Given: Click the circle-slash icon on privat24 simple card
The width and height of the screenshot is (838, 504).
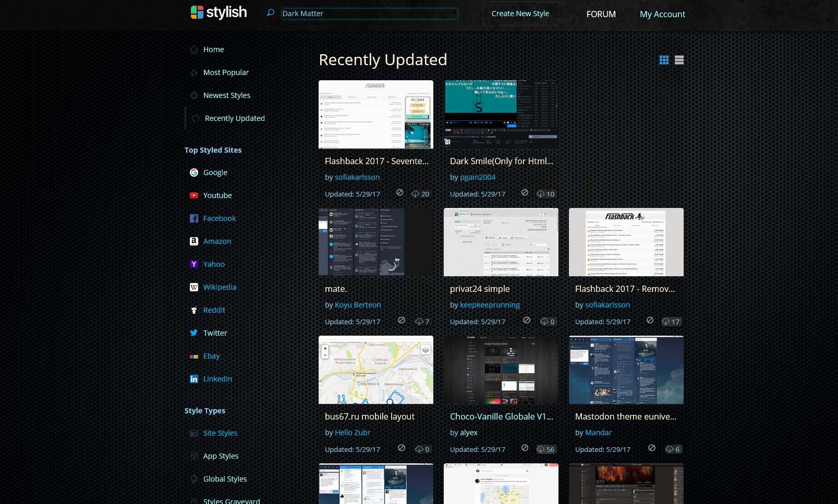Looking at the screenshot, I should [x=527, y=321].
